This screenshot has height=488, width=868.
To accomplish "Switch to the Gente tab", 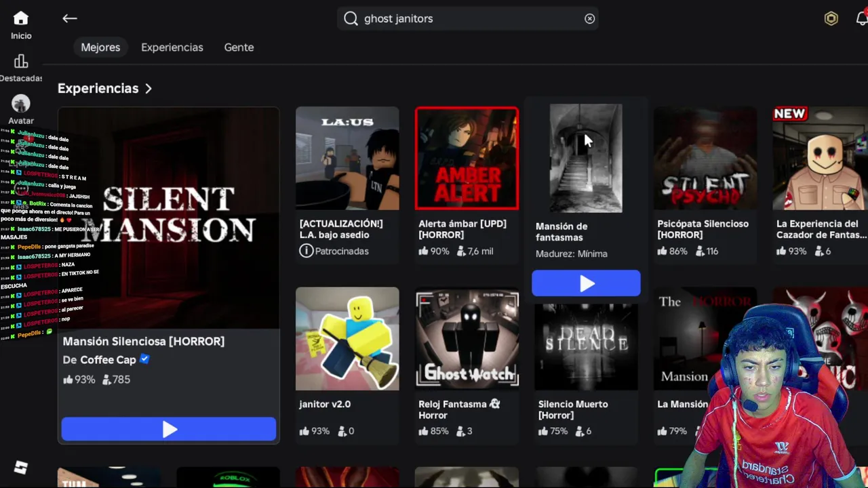I will (239, 47).
